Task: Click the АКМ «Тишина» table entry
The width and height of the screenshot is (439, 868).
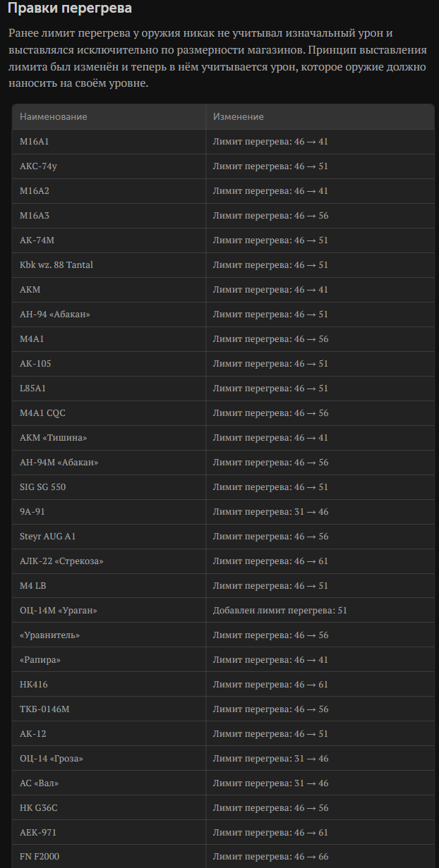Action: click(54, 438)
